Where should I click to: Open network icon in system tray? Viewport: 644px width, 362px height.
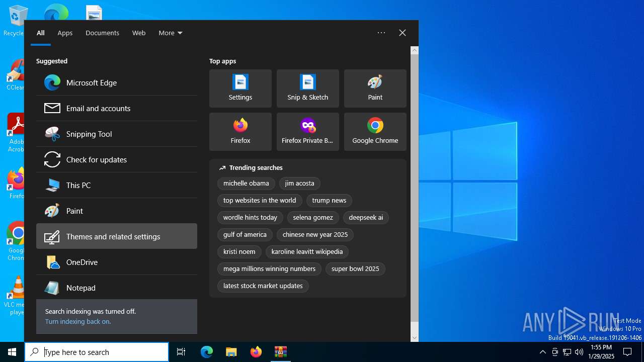click(567, 352)
